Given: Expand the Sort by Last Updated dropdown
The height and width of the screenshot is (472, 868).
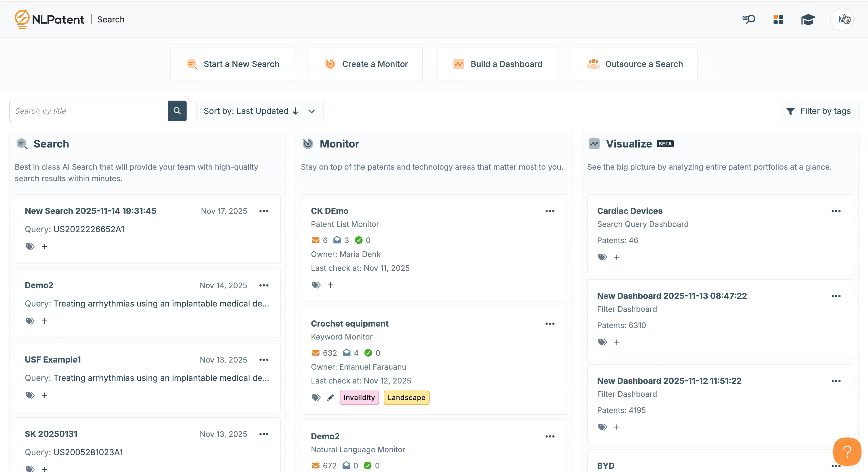Looking at the screenshot, I should 260,111.
